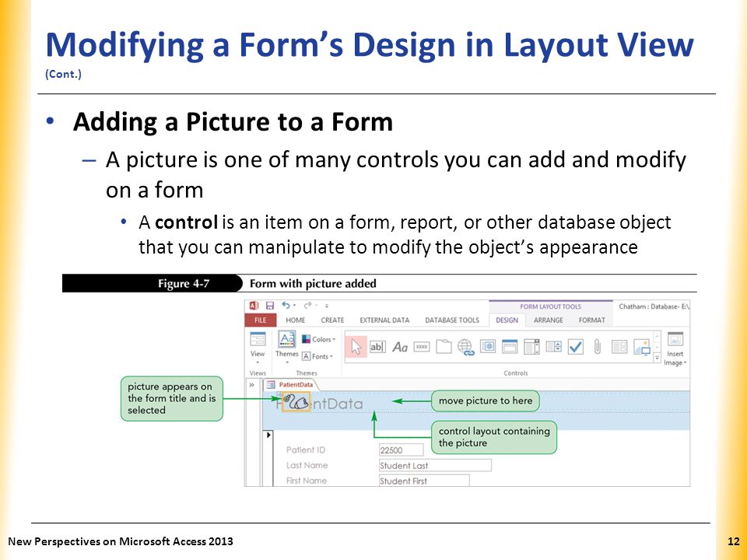Image resolution: width=747 pixels, height=560 pixels.
Task: Click the Patient ID field showing 22500
Action: pos(402,450)
